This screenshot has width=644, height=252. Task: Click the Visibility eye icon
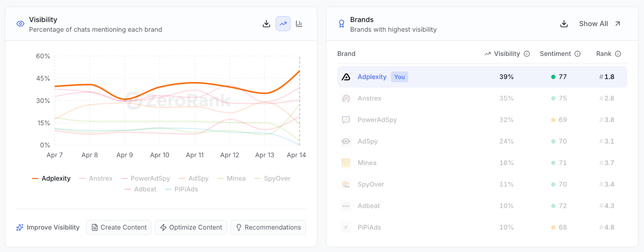(20, 24)
